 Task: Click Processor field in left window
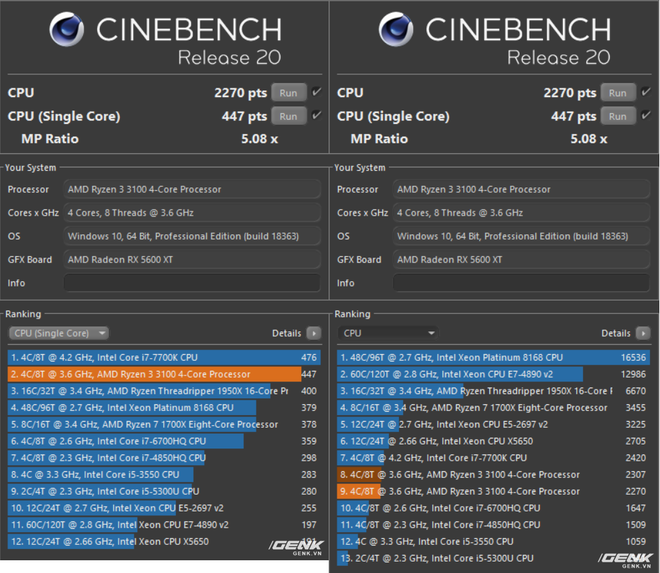click(x=192, y=189)
